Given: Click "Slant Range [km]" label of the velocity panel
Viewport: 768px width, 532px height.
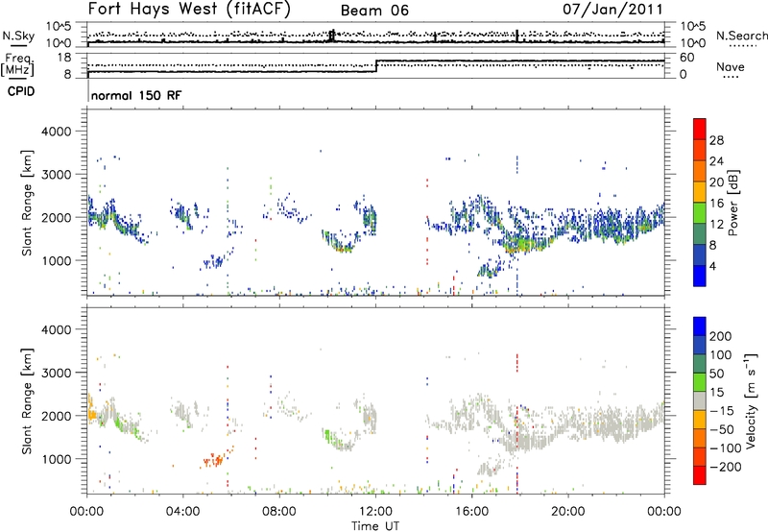Looking at the screenshot, I should pos(27,401).
